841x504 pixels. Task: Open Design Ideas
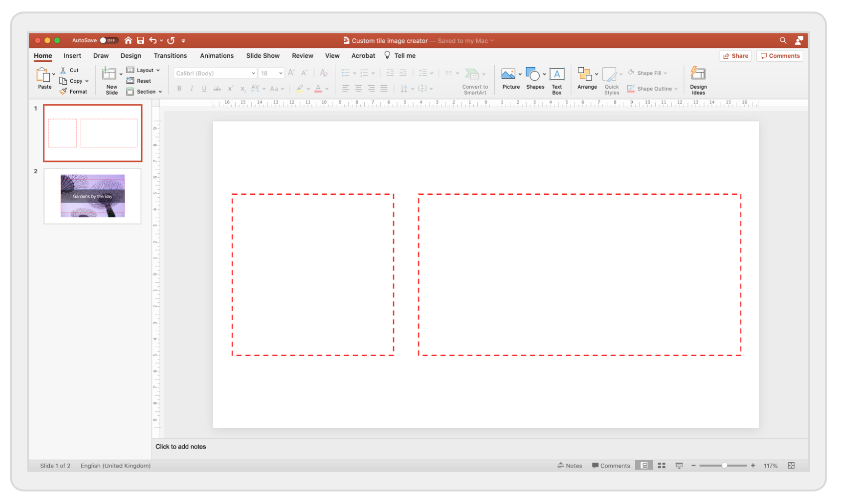(698, 80)
